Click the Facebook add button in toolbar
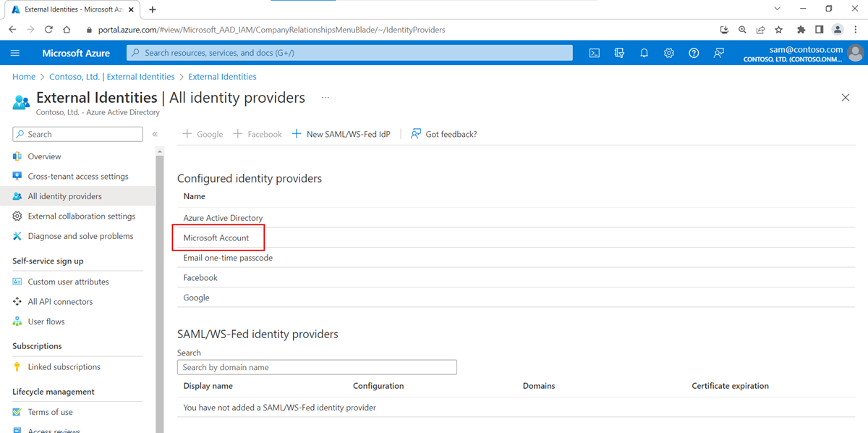Screen dimensions: 868x433 [258, 134]
